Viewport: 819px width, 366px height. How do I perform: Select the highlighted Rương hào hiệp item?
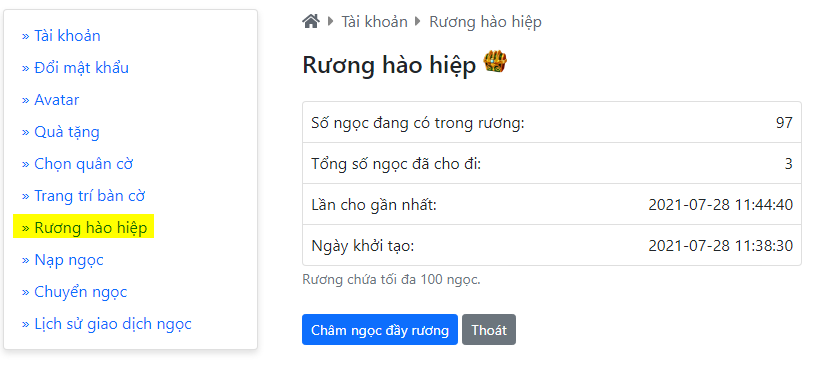[x=84, y=228]
